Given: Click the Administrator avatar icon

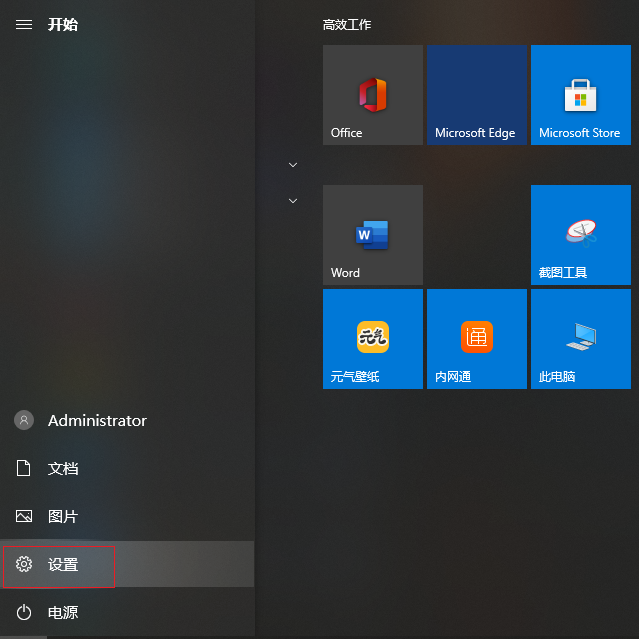Looking at the screenshot, I should coord(24,421).
